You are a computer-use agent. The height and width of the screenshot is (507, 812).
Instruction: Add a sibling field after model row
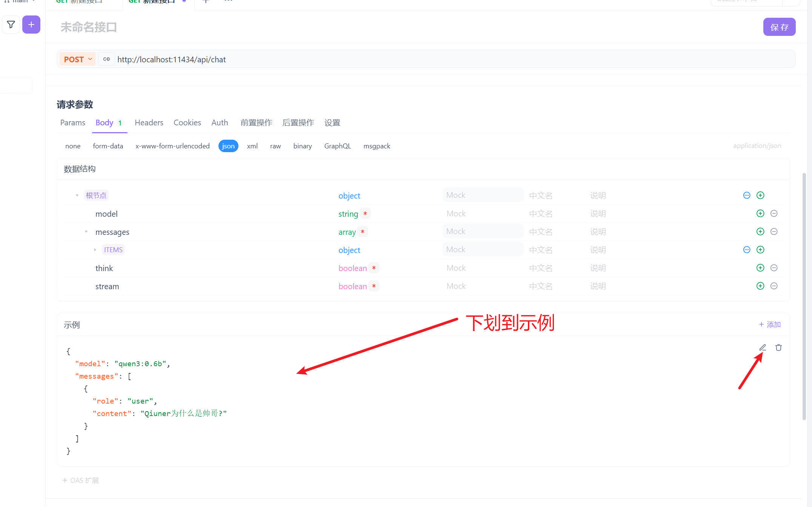click(760, 214)
